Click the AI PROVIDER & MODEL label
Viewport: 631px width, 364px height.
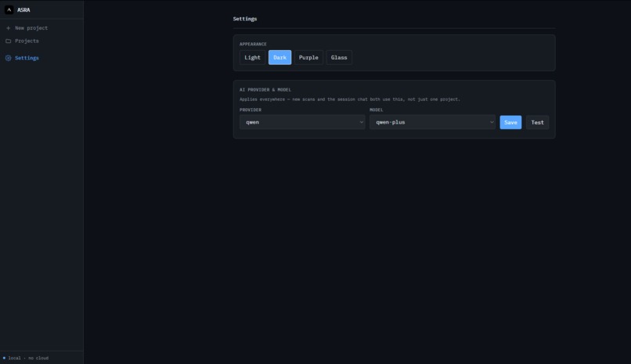point(265,90)
